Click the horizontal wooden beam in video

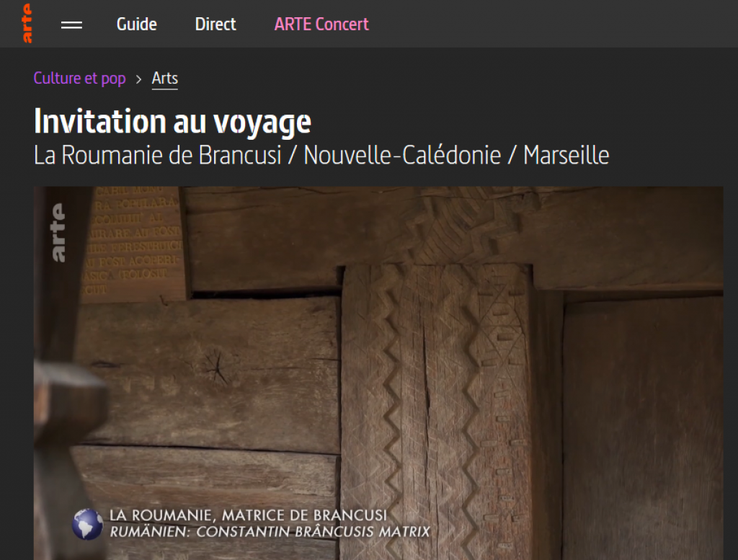pyautogui.click(x=452, y=235)
